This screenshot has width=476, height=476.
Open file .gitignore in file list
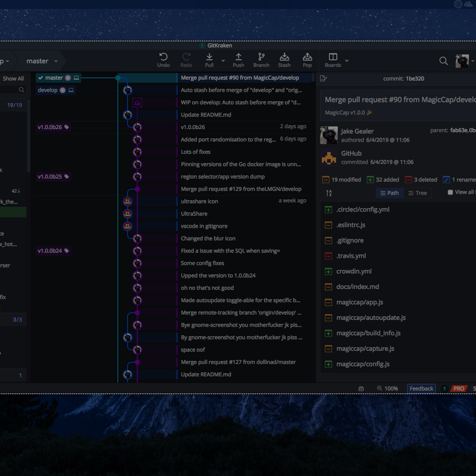pos(350,240)
